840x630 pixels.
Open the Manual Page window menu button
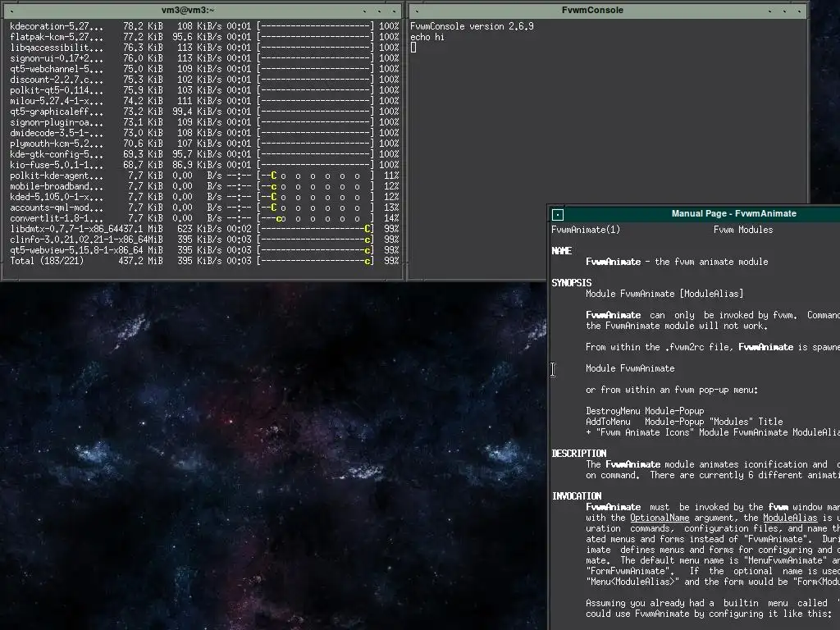tap(558, 215)
